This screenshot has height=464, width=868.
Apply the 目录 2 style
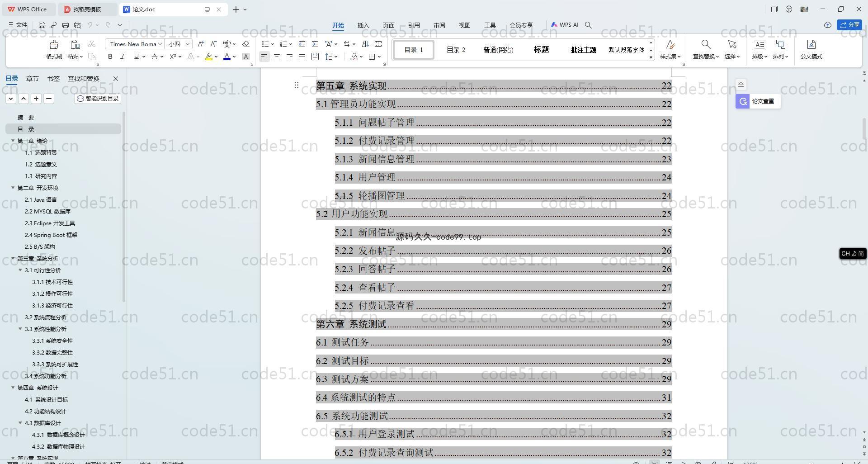tap(456, 50)
